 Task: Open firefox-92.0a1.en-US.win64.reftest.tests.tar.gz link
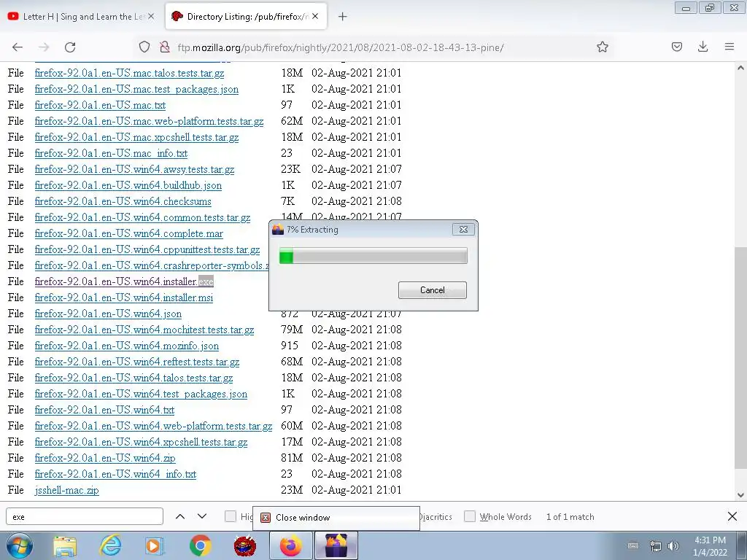136,362
